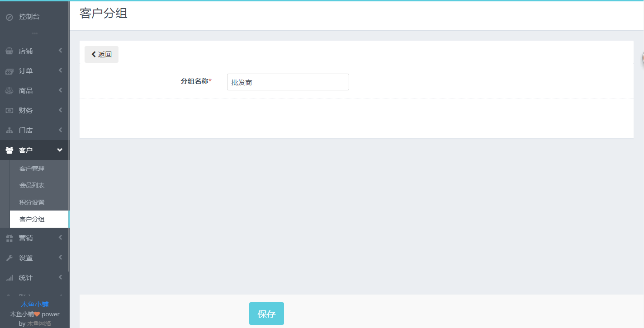The image size is (644, 328).
Task: Click the 财务 banknote icon
Action: coord(9,111)
